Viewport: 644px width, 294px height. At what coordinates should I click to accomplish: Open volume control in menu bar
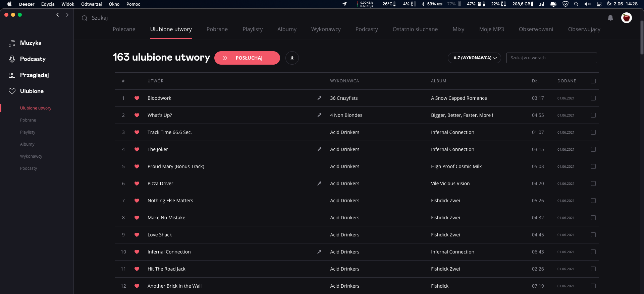(587, 4)
